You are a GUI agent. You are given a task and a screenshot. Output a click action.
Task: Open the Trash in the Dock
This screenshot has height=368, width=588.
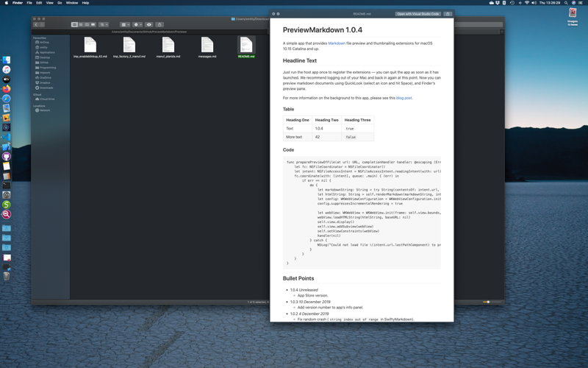pyautogui.click(x=7, y=276)
